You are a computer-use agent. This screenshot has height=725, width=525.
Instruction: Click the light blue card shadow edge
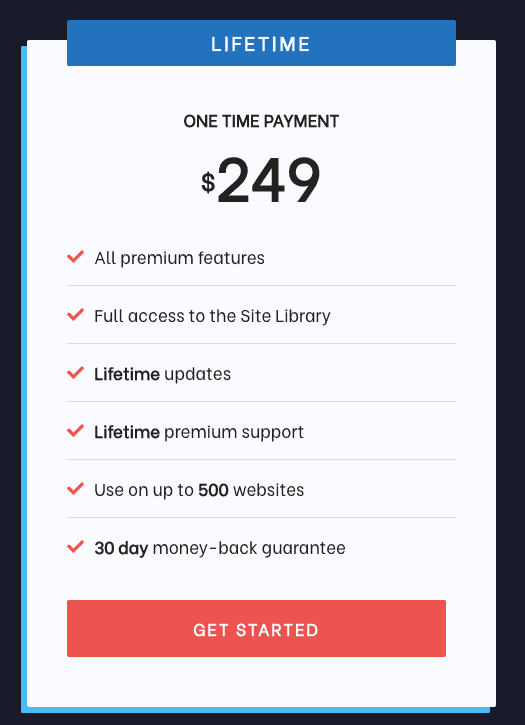tap(24, 379)
